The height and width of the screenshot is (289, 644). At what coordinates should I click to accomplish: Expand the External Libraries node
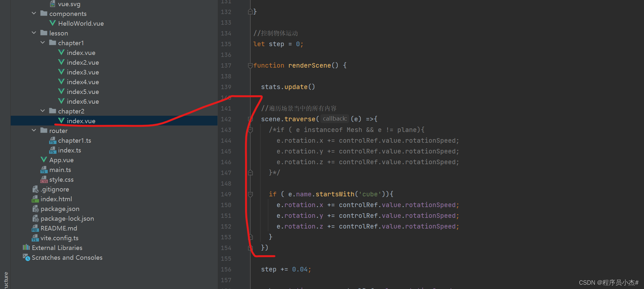pyautogui.click(x=57, y=248)
